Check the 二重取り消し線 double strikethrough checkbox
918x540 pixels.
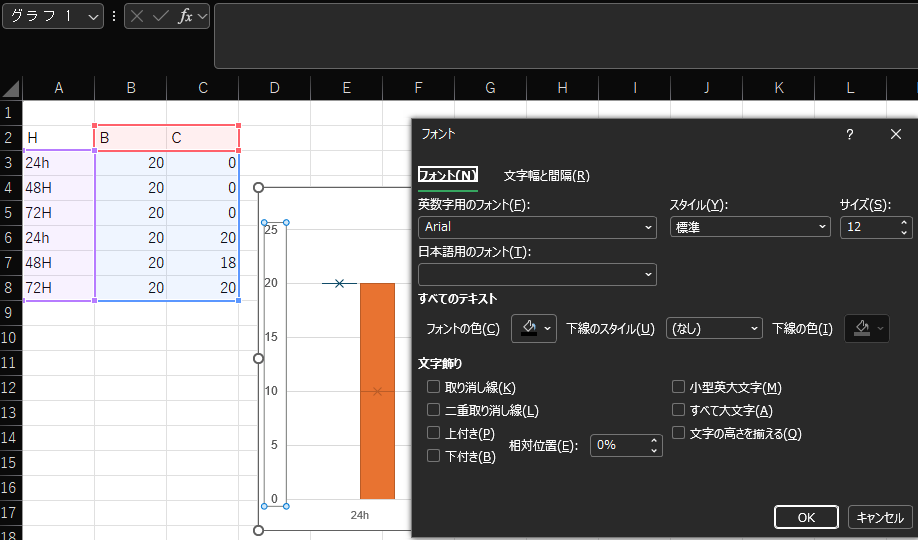[433, 410]
